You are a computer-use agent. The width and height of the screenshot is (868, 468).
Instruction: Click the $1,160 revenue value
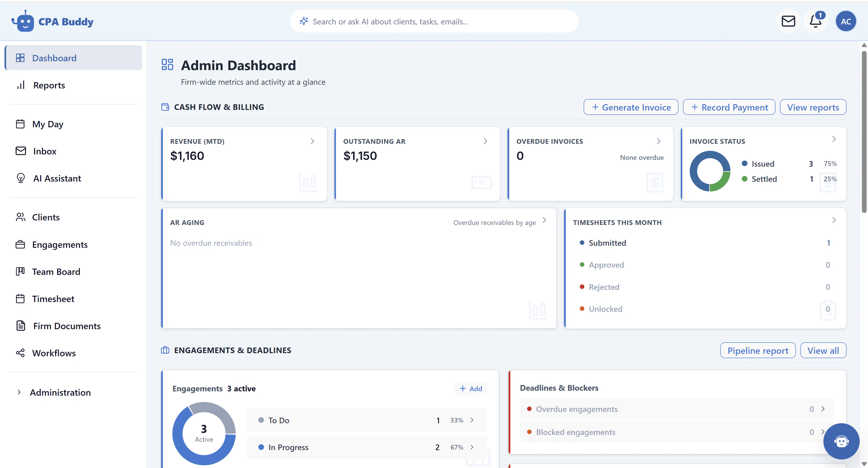[x=187, y=156]
